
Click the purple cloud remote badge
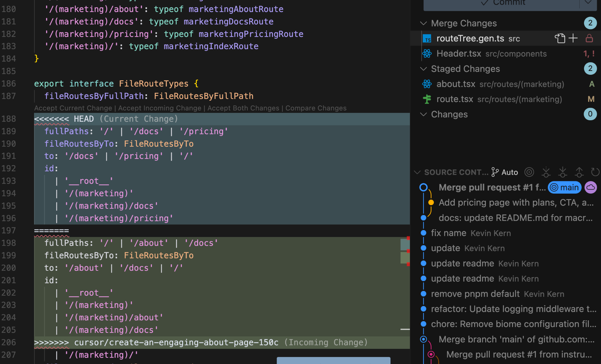591,187
